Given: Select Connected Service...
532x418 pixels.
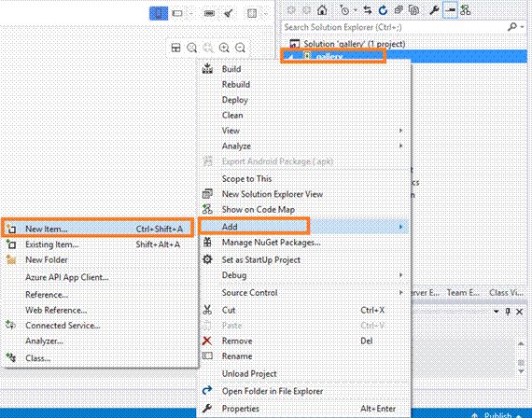Looking at the screenshot, I should click(x=99, y=326).
